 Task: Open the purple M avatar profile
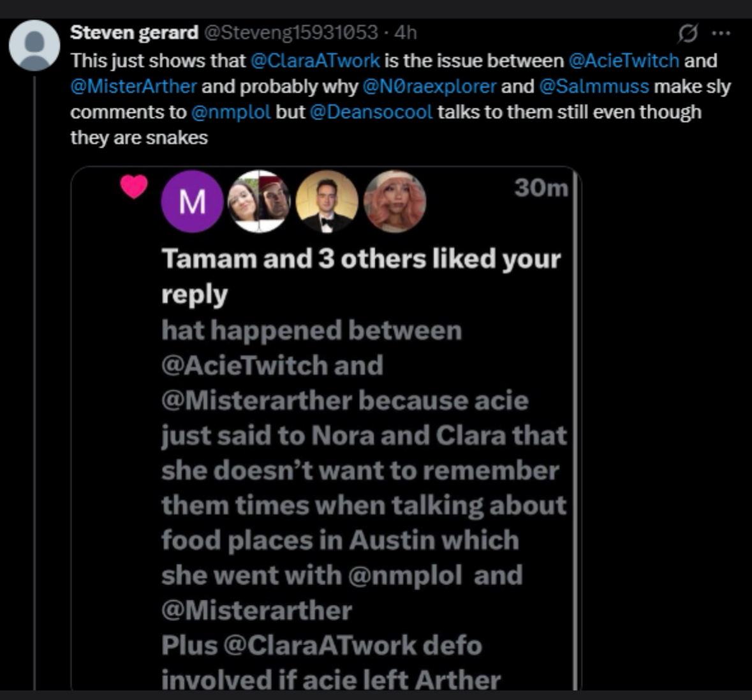(193, 202)
